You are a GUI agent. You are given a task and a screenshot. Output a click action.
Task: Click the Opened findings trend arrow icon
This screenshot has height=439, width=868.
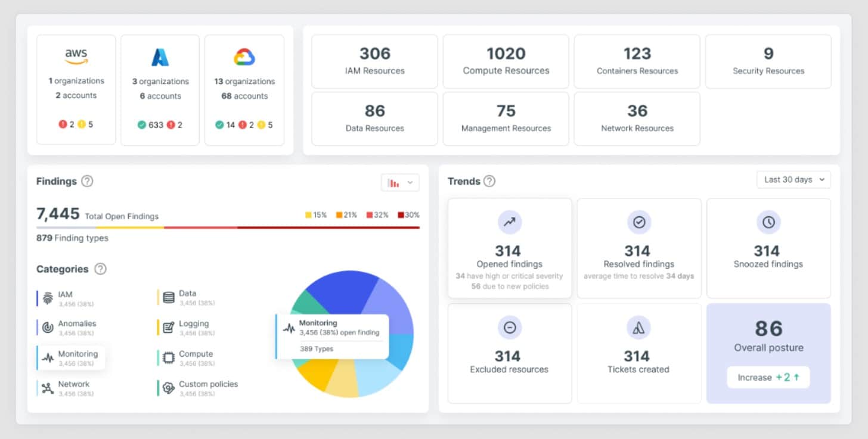point(510,222)
